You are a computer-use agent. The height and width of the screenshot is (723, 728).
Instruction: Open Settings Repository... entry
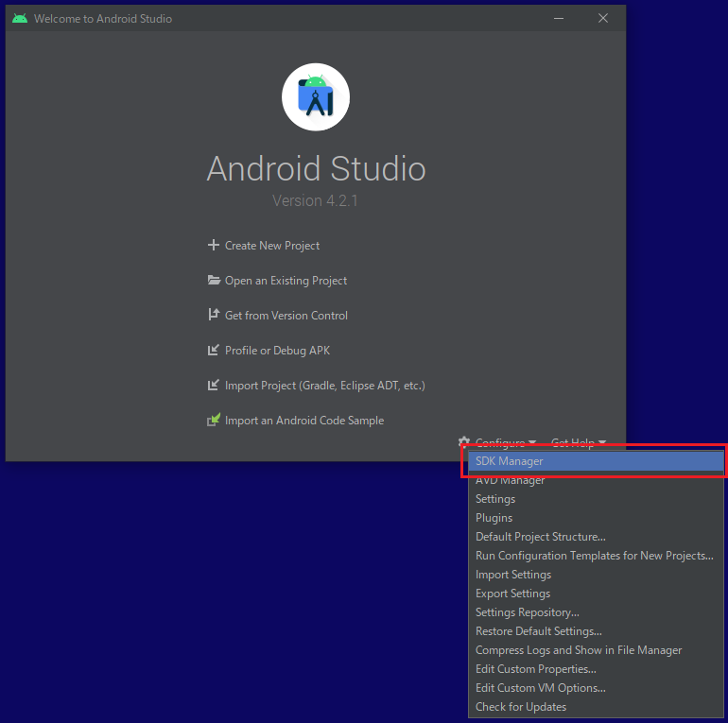[596, 612]
